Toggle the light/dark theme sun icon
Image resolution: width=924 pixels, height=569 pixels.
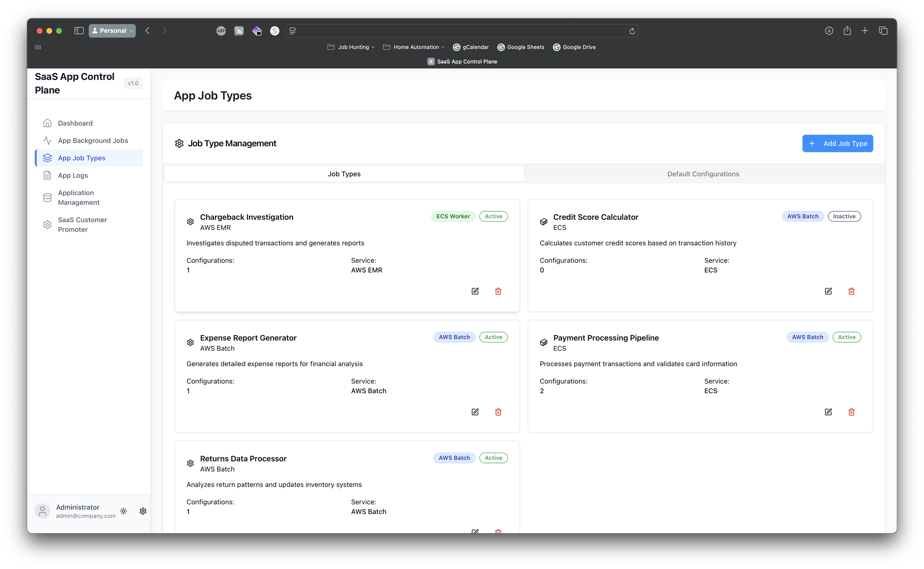click(123, 511)
